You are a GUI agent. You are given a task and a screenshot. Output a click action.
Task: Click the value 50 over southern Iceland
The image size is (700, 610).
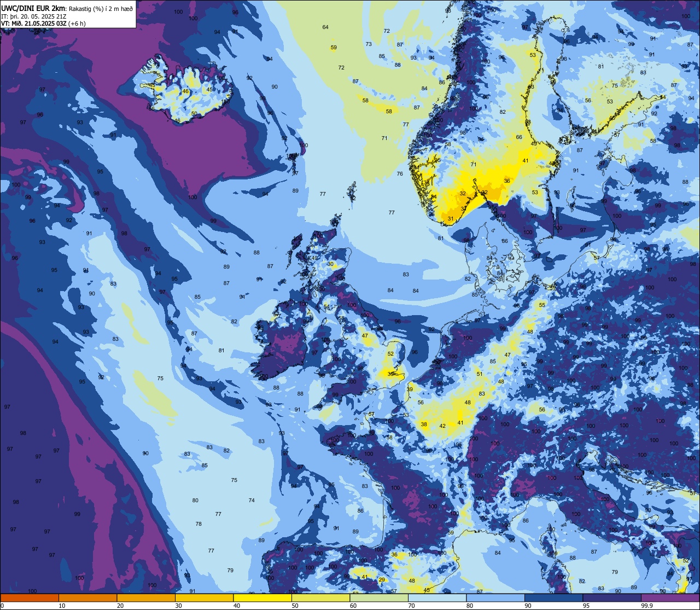(x=194, y=113)
